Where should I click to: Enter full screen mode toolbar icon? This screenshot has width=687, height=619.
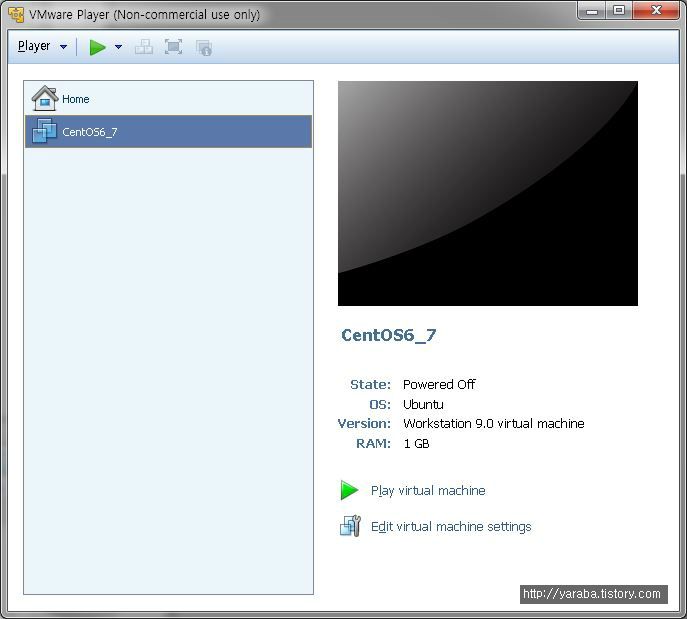(x=174, y=47)
